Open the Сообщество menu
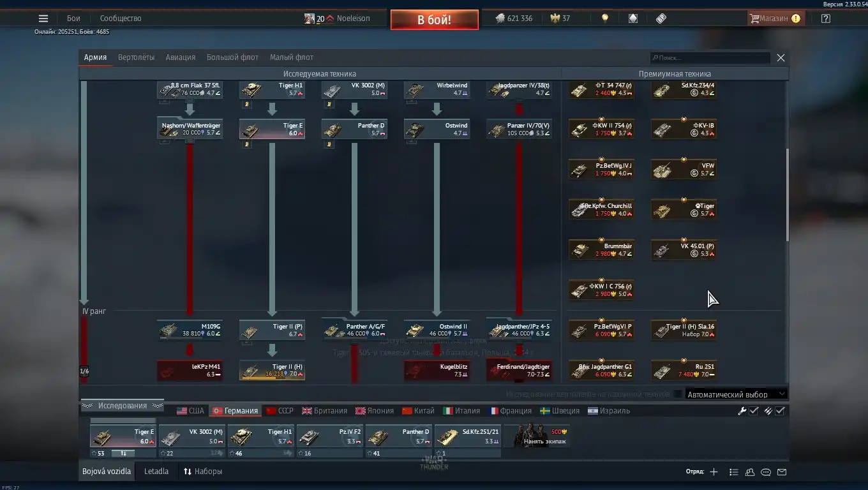 pyautogui.click(x=121, y=19)
